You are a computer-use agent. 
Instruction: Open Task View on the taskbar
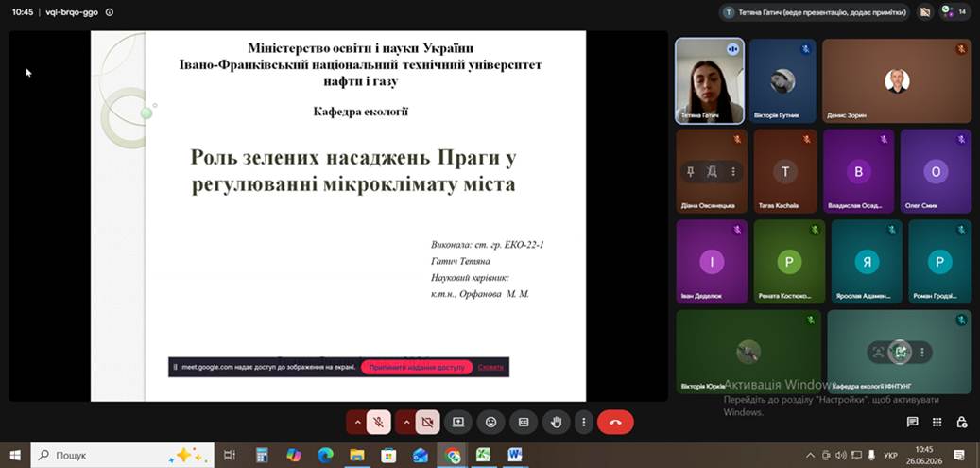[230, 456]
